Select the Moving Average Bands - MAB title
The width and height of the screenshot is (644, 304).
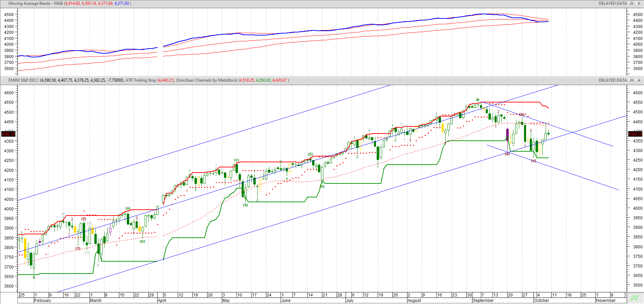(36, 3)
